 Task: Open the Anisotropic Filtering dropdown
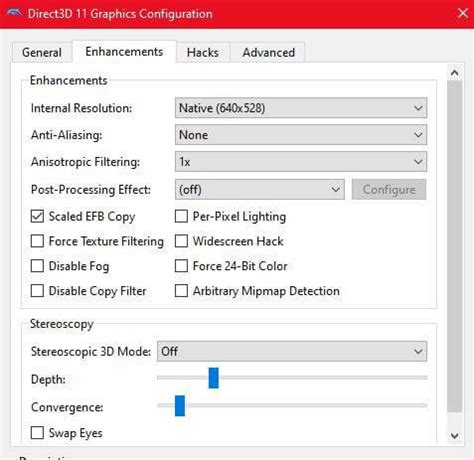301,162
